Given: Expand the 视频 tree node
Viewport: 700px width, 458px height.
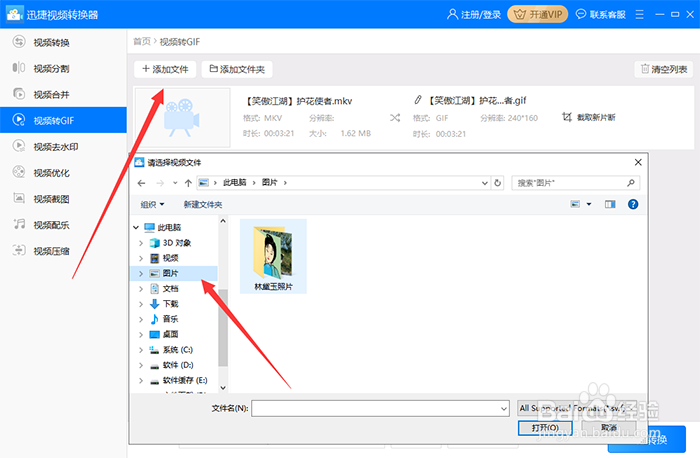Looking at the screenshot, I should [x=141, y=258].
